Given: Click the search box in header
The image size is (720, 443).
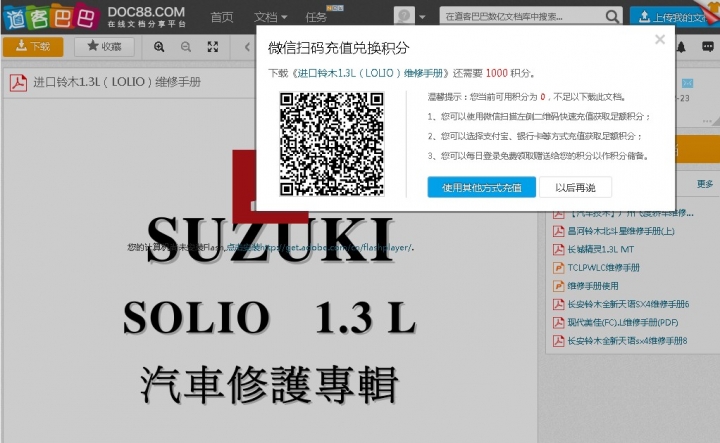Looking at the screenshot, I should pos(522,17).
